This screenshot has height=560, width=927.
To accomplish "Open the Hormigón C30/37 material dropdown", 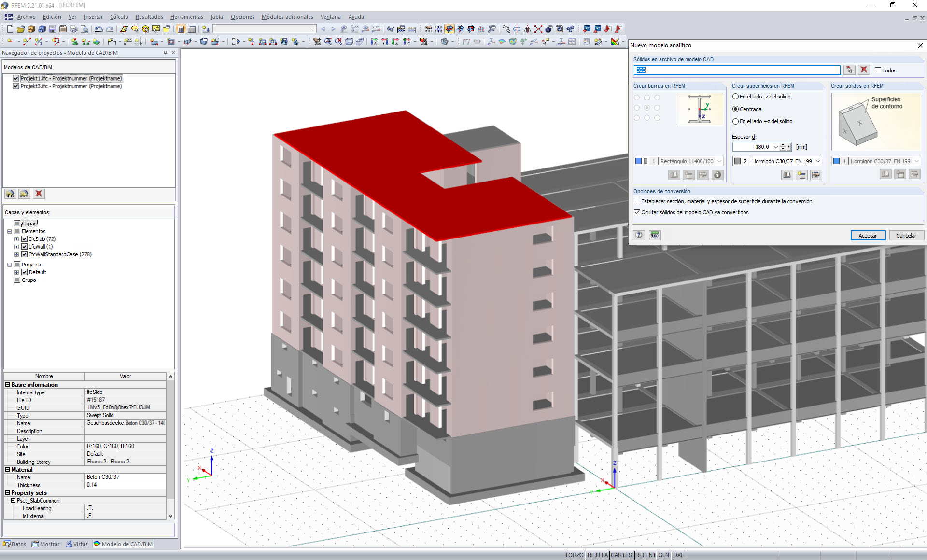I will (x=817, y=161).
